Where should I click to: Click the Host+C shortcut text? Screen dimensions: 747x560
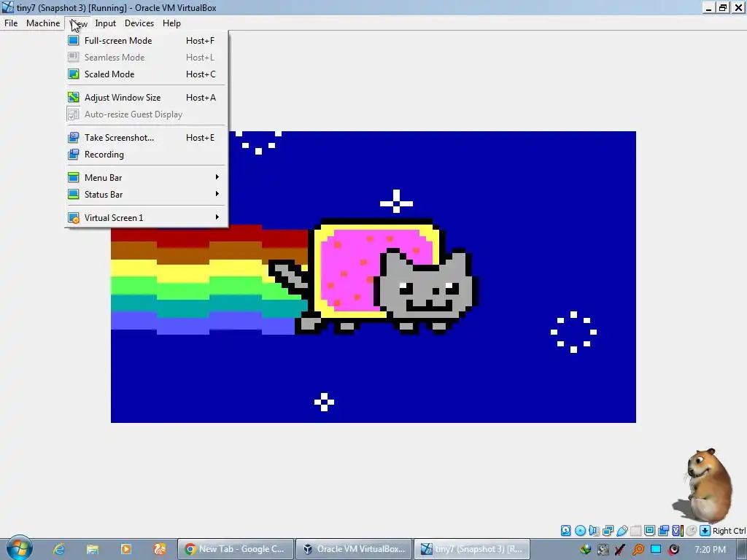201,74
